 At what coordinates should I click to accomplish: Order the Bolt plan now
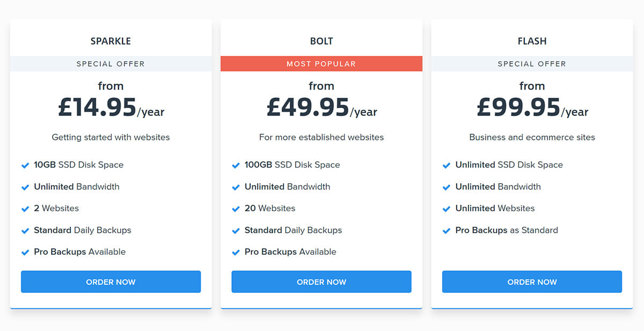click(x=321, y=282)
